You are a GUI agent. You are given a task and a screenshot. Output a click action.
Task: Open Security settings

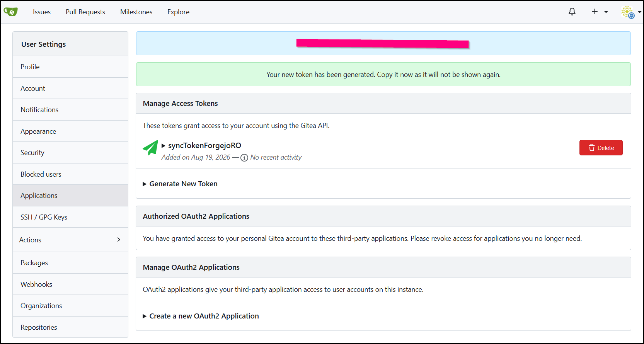click(70, 153)
